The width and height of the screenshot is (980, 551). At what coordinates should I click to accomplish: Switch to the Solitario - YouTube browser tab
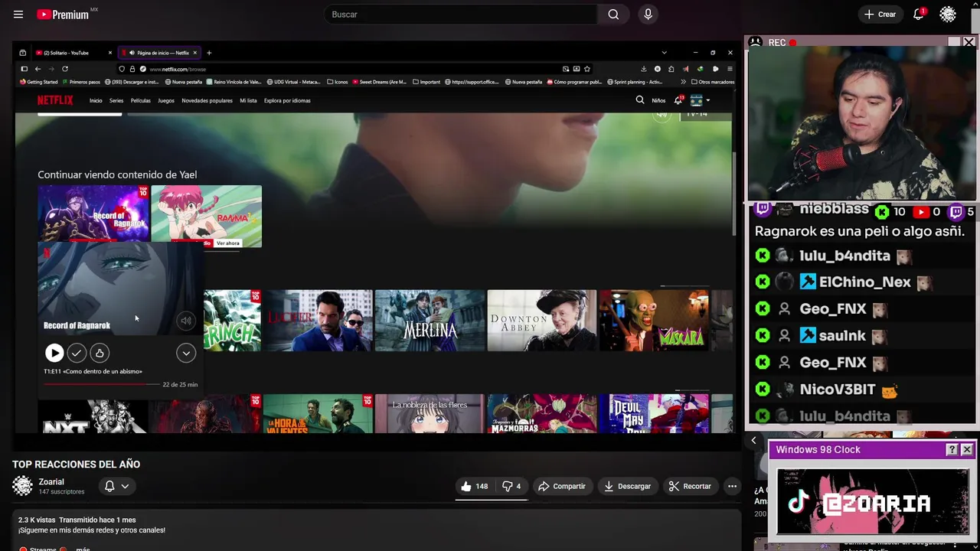[x=73, y=53]
